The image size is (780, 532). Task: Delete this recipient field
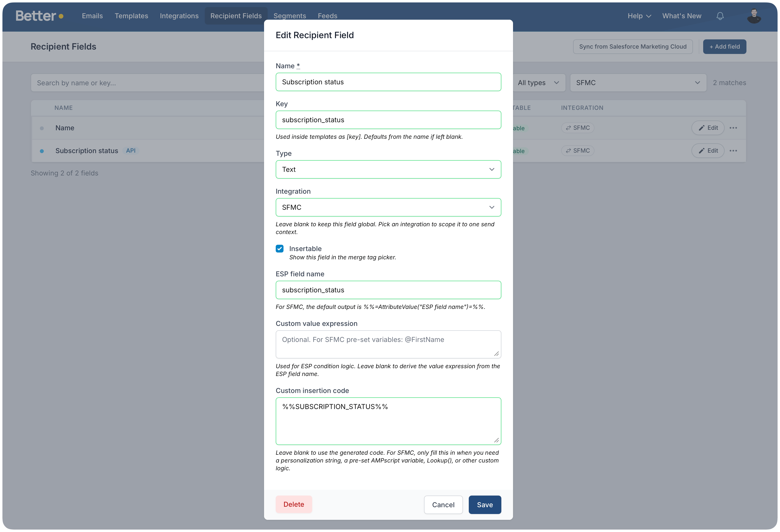(294, 504)
